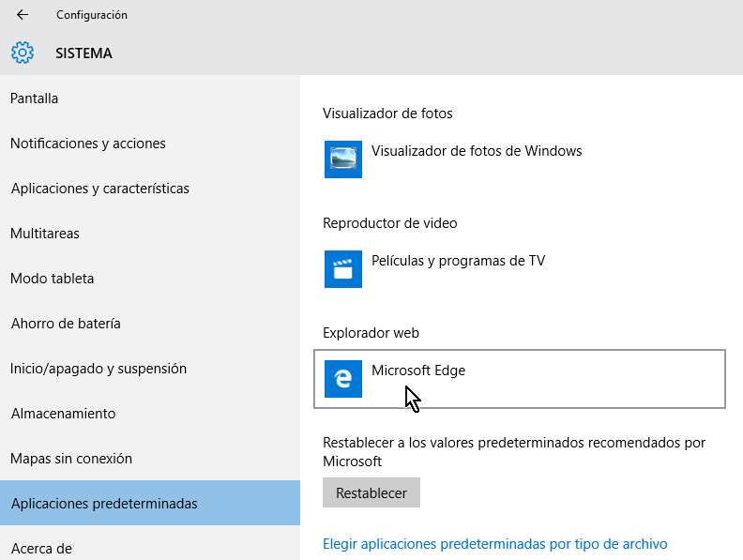The width and height of the screenshot is (743, 560).
Task: Change Películas y programas de TV default
Action: [520, 269]
